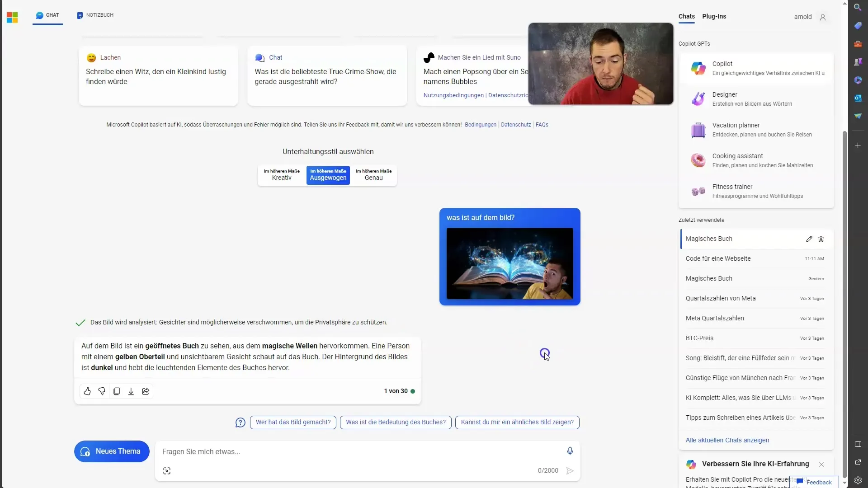
Task: Click the microphone icon in input bar
Action: pos(570,450)
